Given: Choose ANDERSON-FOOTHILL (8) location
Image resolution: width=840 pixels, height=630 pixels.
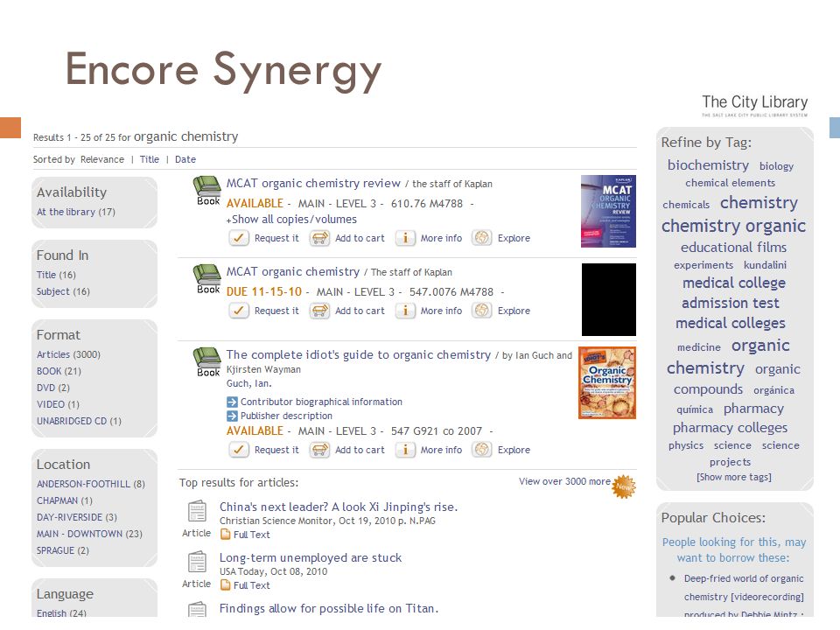Looking at the screenshot, I should [91, 484].
